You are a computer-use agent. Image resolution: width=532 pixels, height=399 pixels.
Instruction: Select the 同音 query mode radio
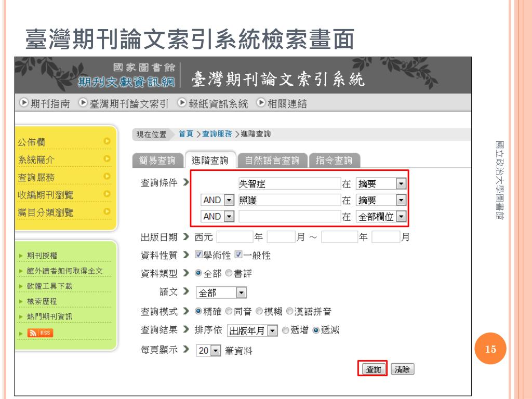229,311
